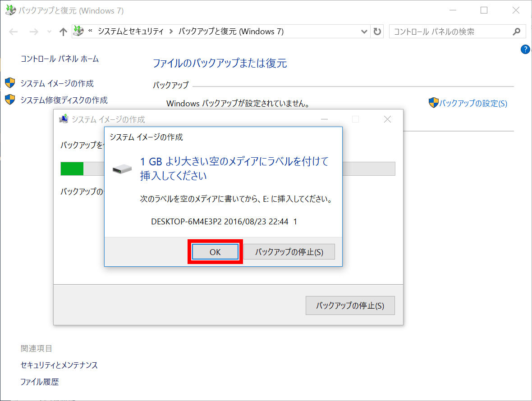Click the backup progress bar
The image size is (532, 401).
228,169
